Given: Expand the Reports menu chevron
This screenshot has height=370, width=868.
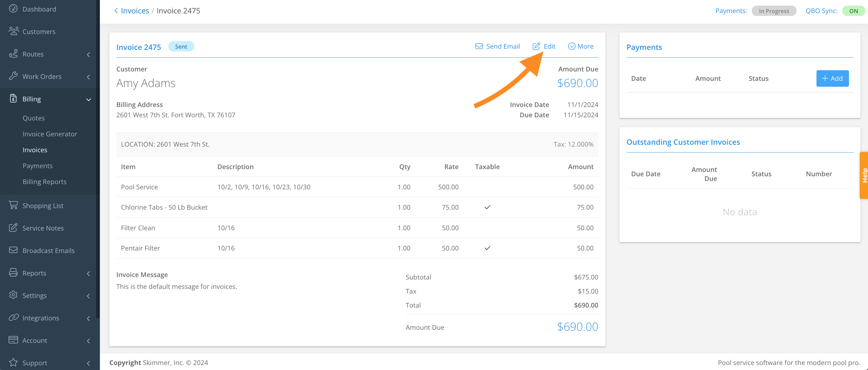Looking at the screenshot, I should pyautogui.click(x=89, y=273).
